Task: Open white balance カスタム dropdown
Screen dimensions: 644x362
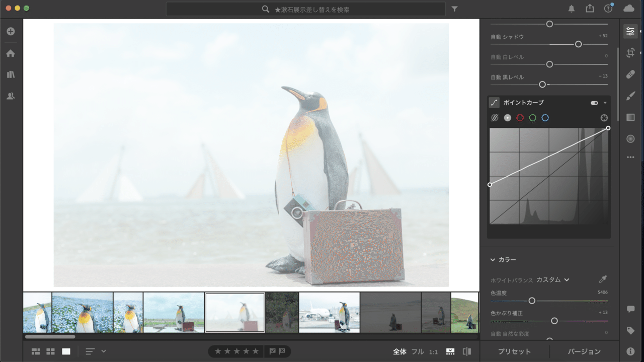Action: pos(553,279)
